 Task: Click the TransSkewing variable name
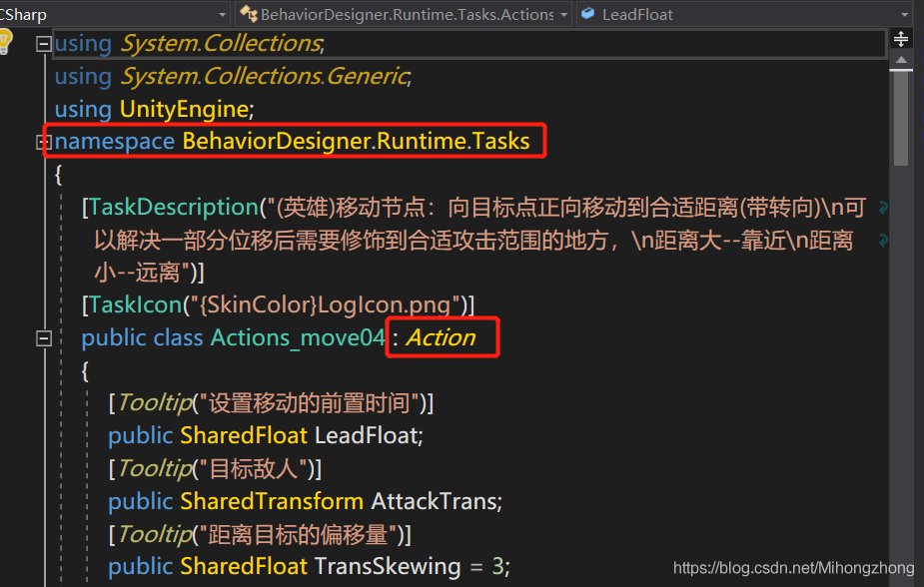388,566
